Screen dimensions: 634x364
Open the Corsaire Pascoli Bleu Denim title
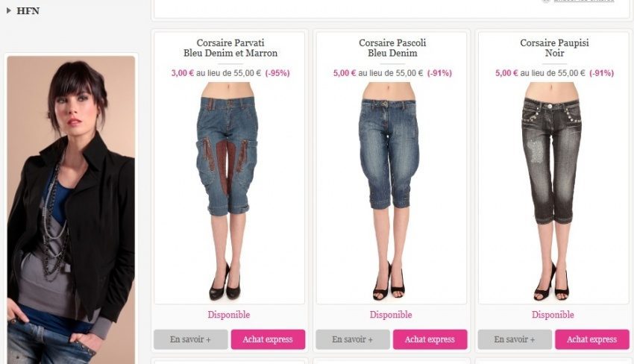tap(392, 48)
